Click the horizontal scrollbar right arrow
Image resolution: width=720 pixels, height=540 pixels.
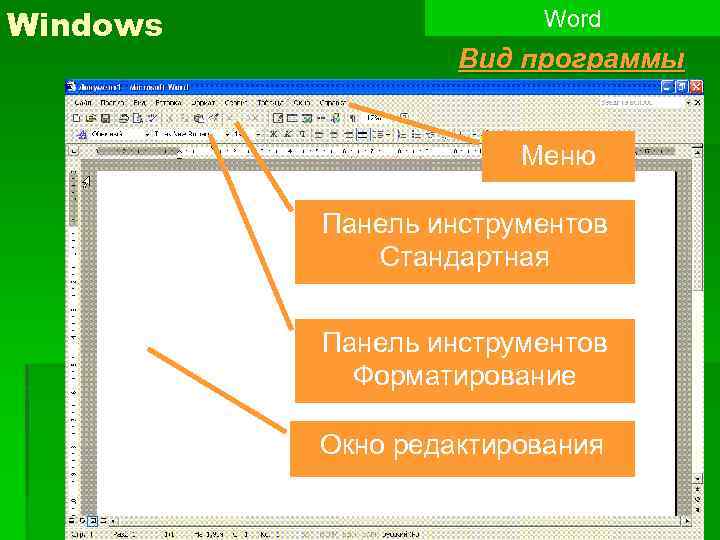(x=687, y=521)
